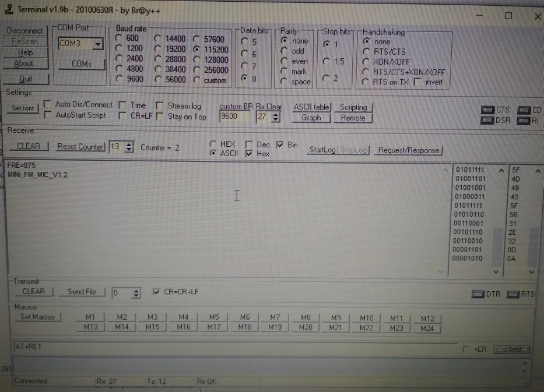Toggle the DSR indicator light
The height and width of the screenshot is (392, 544).
[487, 121]
